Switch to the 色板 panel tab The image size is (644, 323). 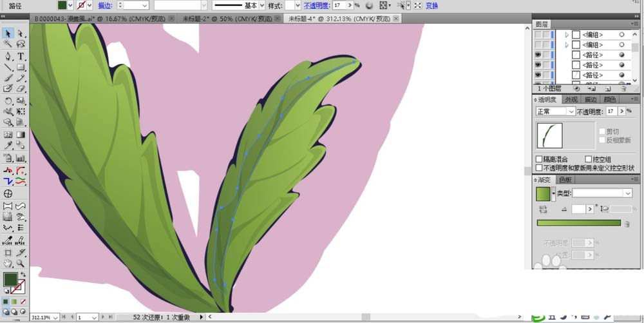tap(565, 180)
